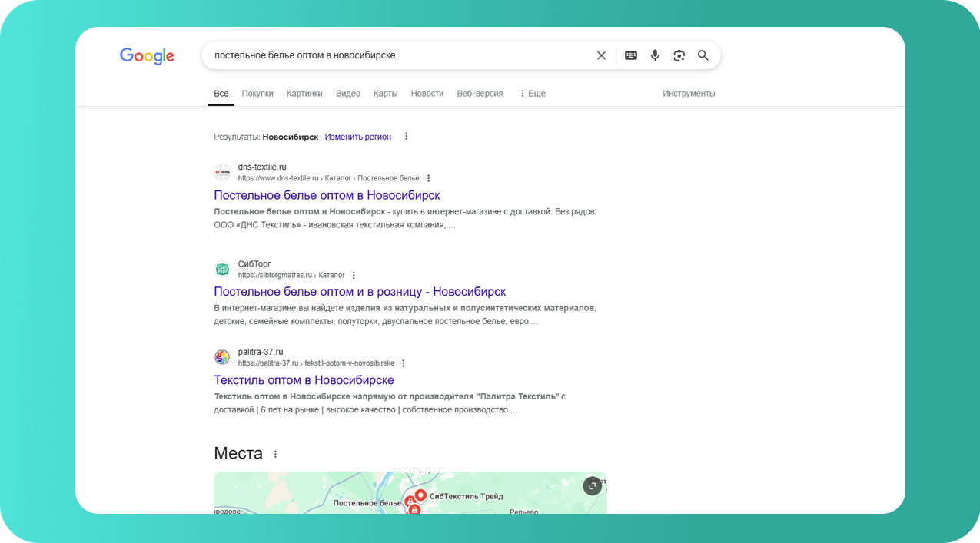
Task: Click the map preview under Места
Action: (x=410, y=493)
